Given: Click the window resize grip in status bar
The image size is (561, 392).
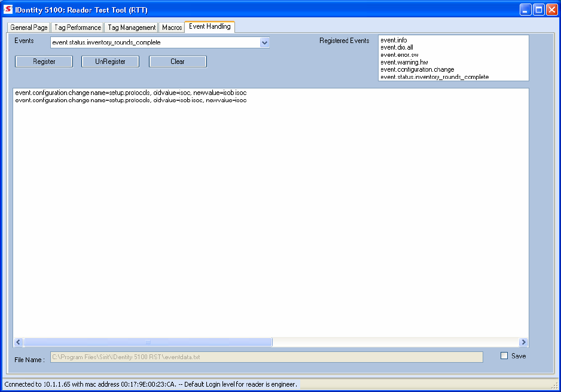Looking at the screenshot, I should (x=555, y=385).
